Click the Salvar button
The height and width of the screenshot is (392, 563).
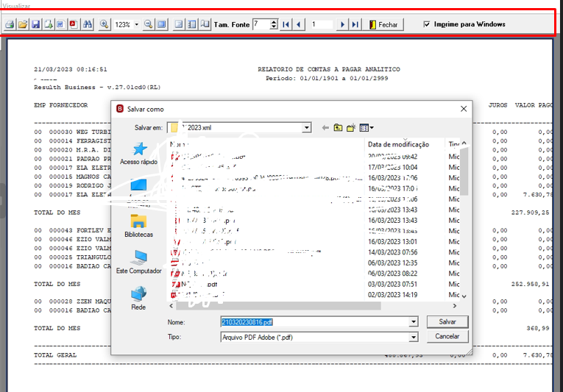(x=447, y=321)
